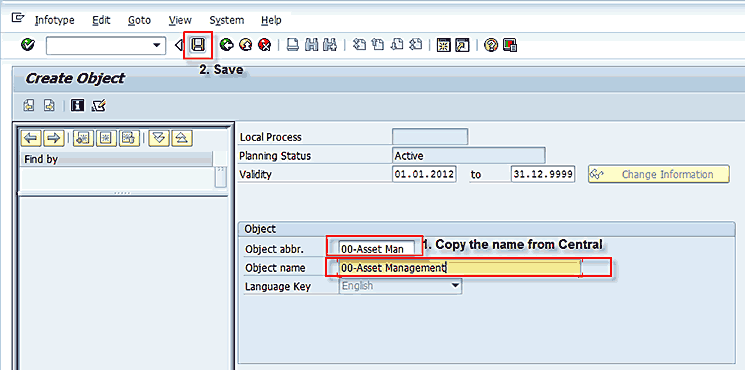Image resolution: width=745 pixels, height=370 pixels.
Task: Click the pencil edit icon in application toolbar
Action: (99, 105)
